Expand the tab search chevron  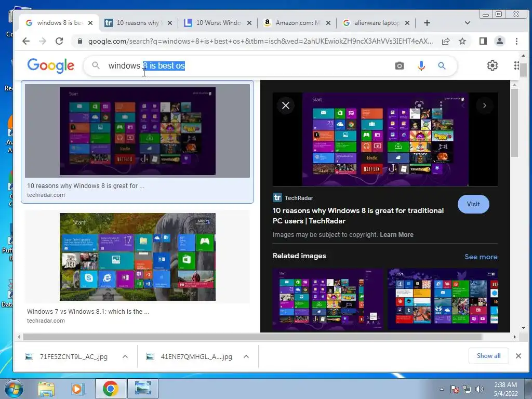468,23
